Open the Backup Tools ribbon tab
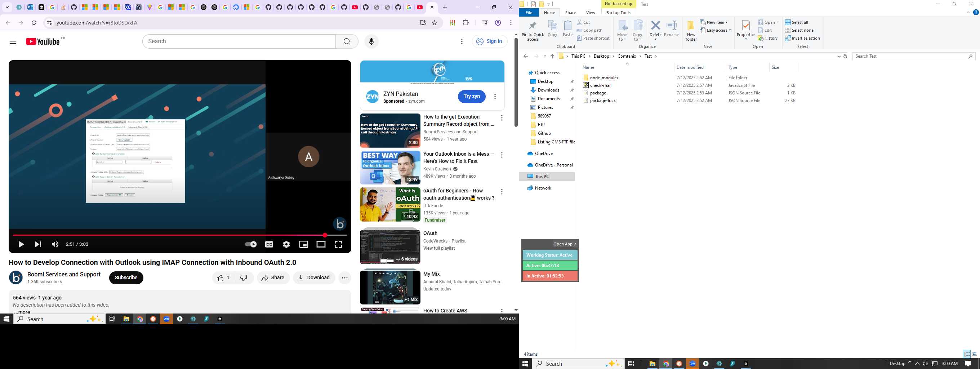The width and height of the screenshot is (980, 369). click(618, 13)
